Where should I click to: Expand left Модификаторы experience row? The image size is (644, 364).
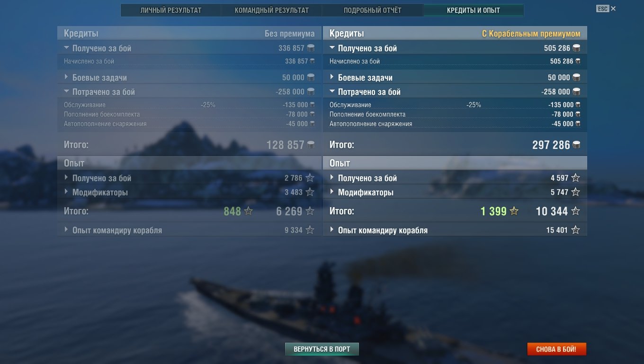[189, 192]
